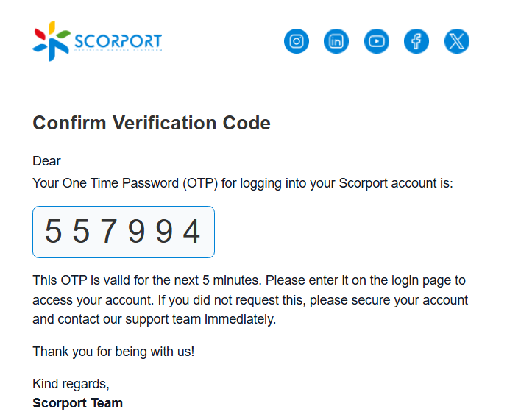Click the blacked-out recipient name
This screenshot has height=420, width=507.
click(115, 162)
